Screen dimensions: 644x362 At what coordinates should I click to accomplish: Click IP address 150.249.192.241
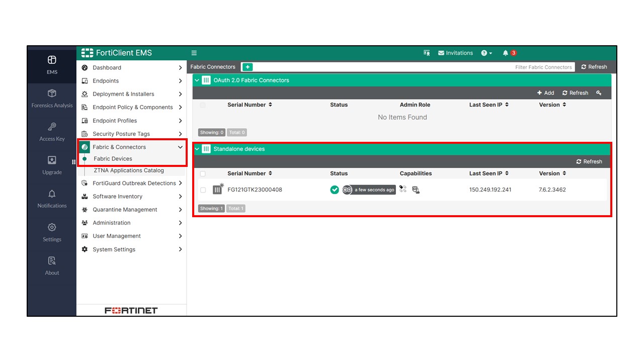pyautogui.click(x=490, y=190)
